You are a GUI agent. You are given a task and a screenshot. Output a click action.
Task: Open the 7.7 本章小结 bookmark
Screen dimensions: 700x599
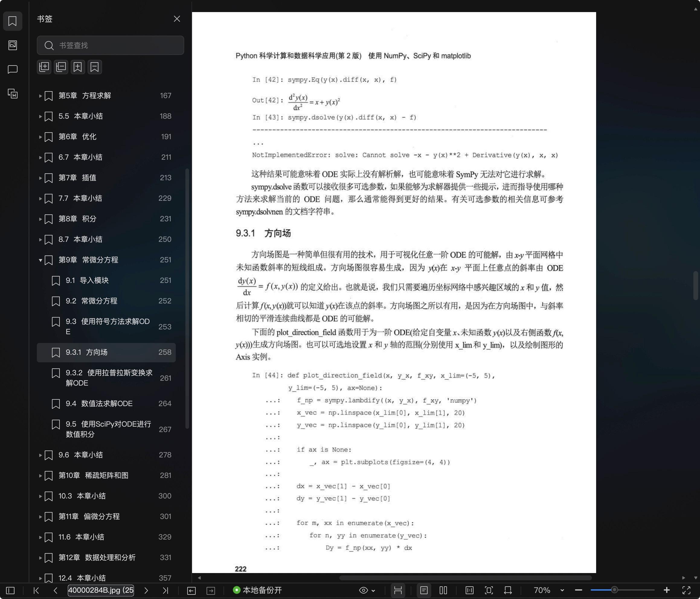(106, 198)
